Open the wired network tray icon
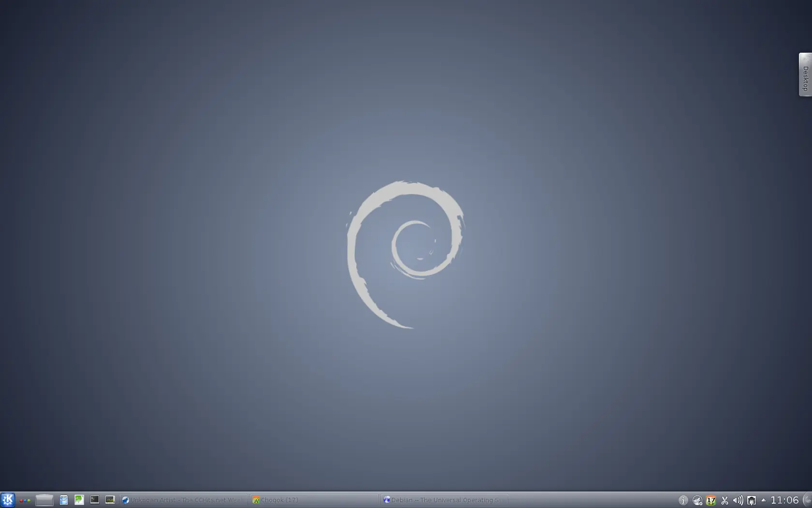The image size is (812, 508). point(752,500)
